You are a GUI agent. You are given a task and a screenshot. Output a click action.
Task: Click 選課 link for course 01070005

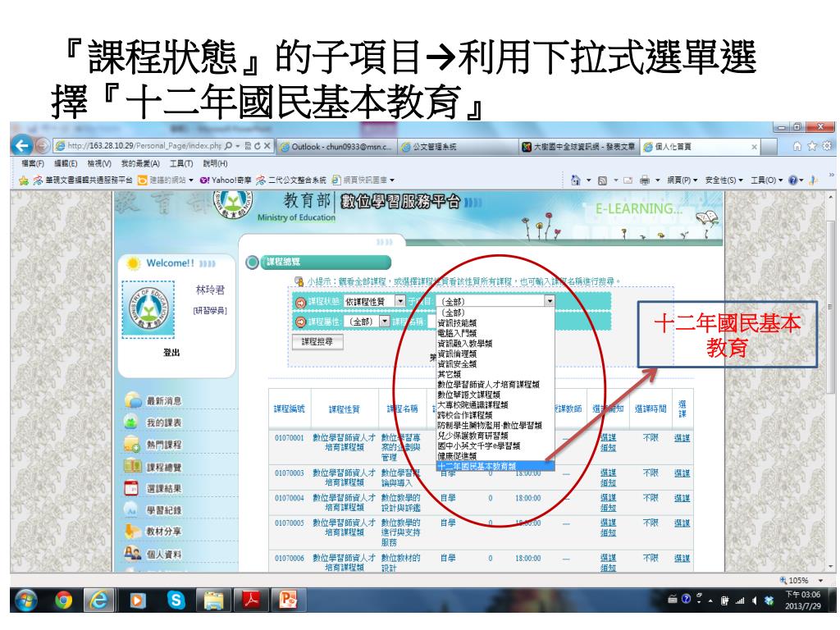682,523
